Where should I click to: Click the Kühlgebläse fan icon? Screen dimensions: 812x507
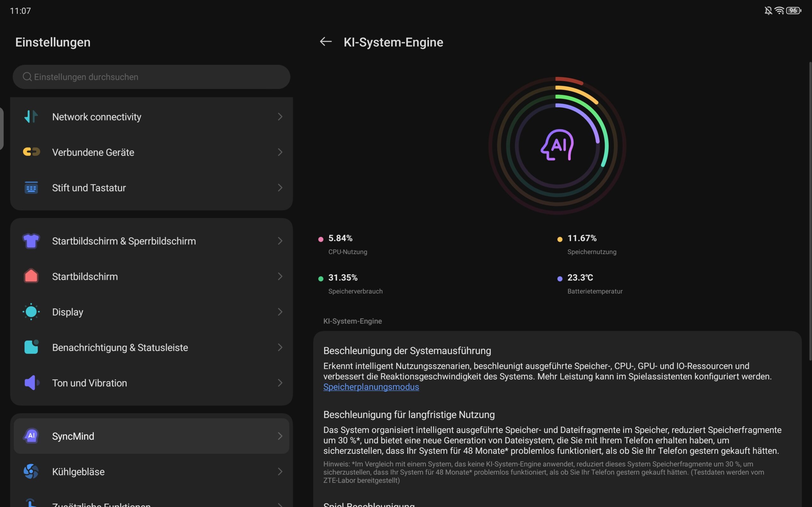pos(31,472)
